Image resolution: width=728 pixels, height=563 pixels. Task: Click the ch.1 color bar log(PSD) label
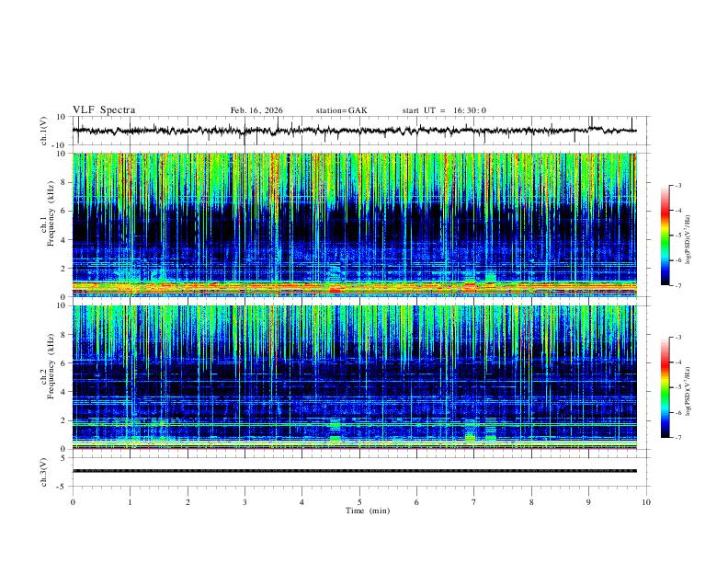(x=688, y=240)
